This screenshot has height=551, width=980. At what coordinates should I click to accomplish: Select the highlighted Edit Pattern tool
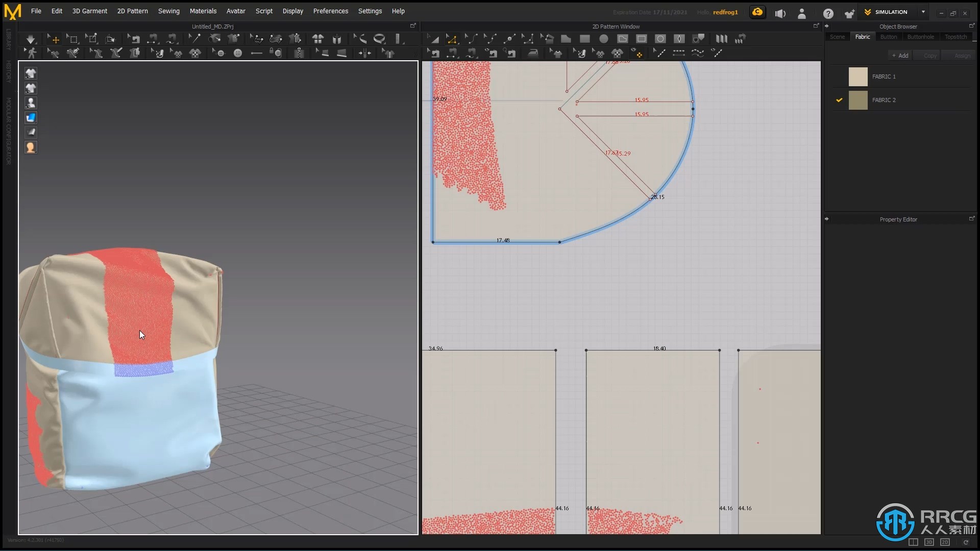coord(451,39)
